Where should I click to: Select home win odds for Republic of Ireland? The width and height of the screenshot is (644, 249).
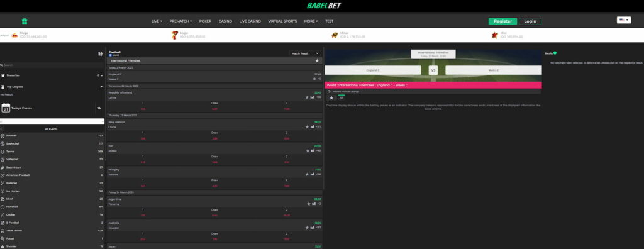pos(143,109)
